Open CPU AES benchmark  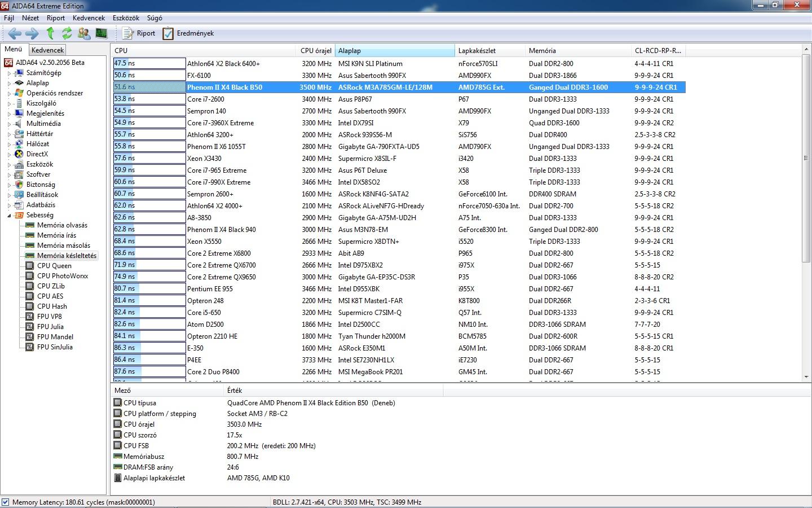(50, 296)
